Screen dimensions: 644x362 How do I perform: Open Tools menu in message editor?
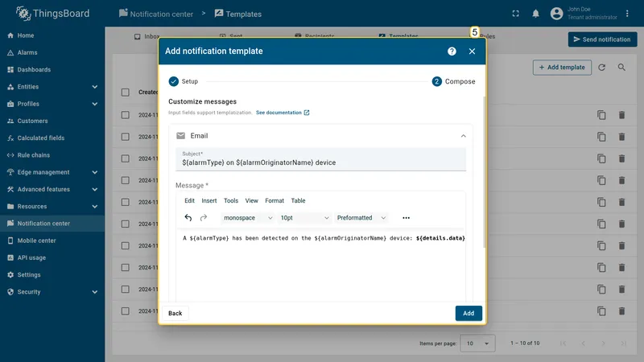[x=231, y=200]
